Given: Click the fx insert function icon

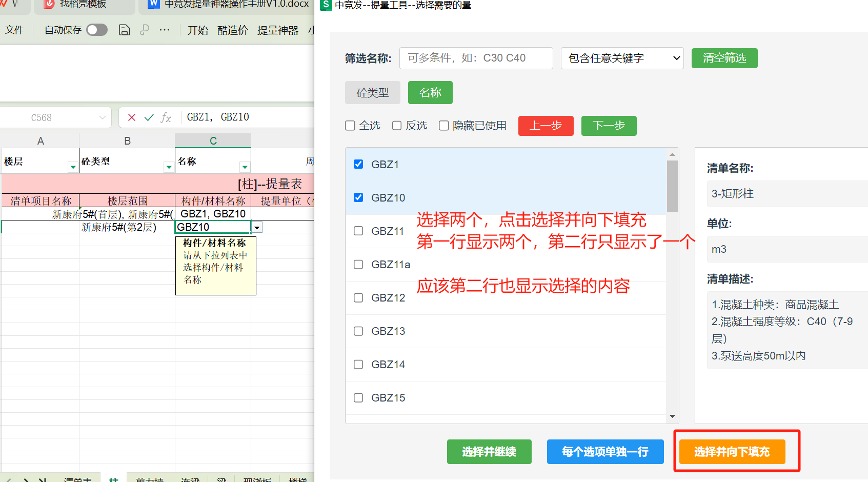Looking at the screenshot, I should [166, 117].
